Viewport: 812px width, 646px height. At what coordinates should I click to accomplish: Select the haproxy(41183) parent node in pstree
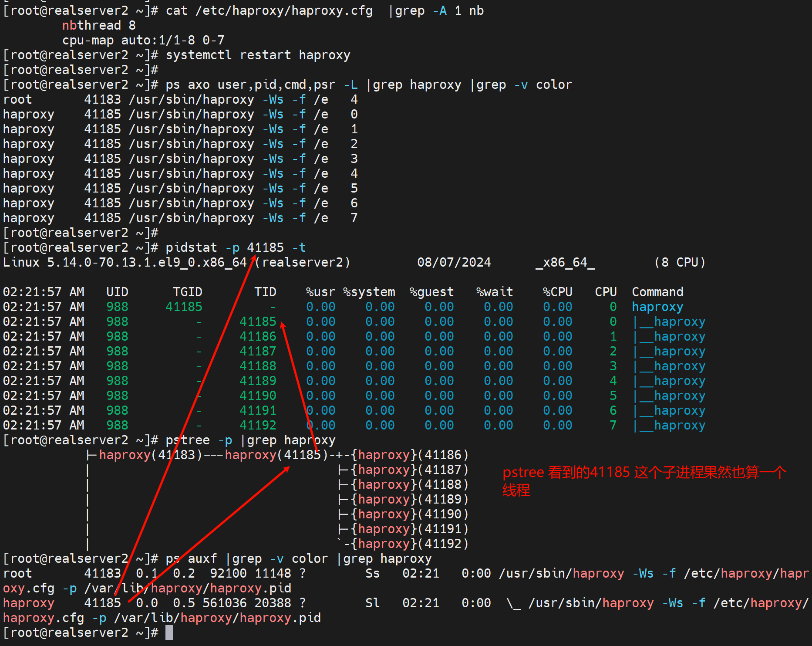coord(151,455)
